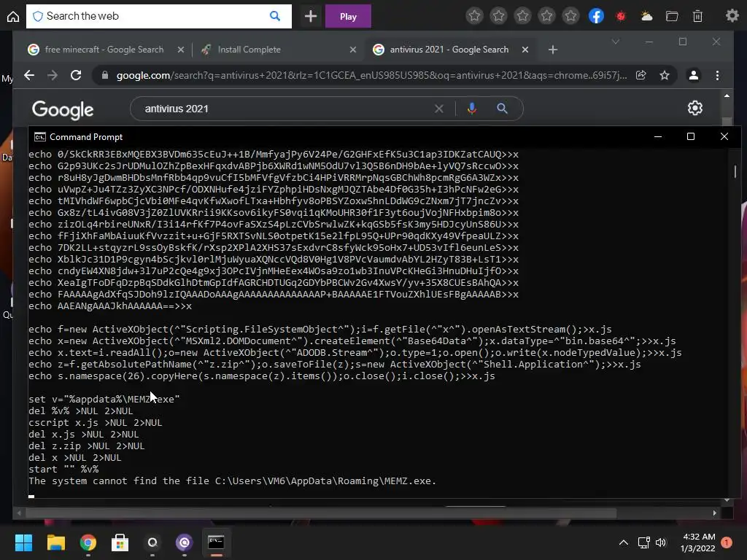Click the red ladybug icon
The width and height of the screenshot is (747, 560).
(621, 16)
